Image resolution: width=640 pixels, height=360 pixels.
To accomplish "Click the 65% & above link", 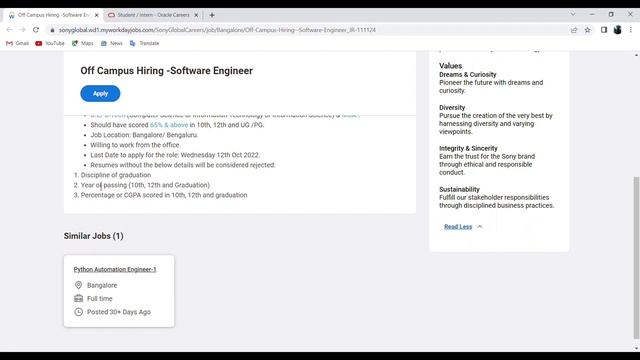I will click(x=169, y=125).
